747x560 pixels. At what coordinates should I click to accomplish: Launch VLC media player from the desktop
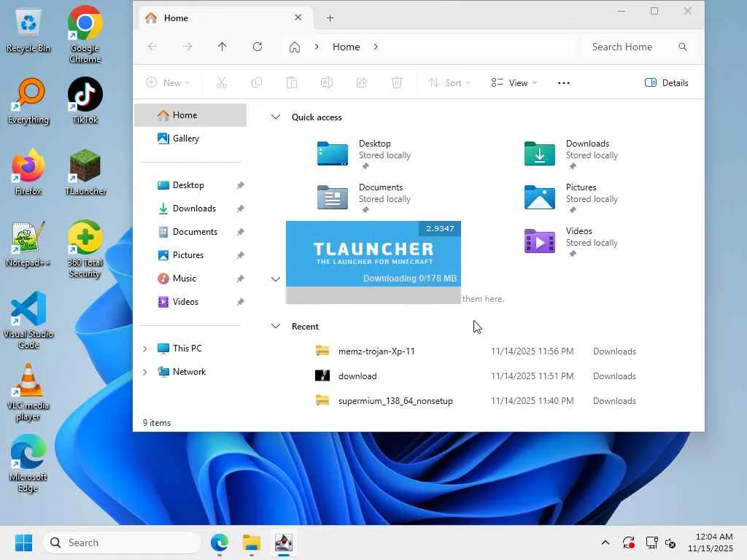[28, 392]
